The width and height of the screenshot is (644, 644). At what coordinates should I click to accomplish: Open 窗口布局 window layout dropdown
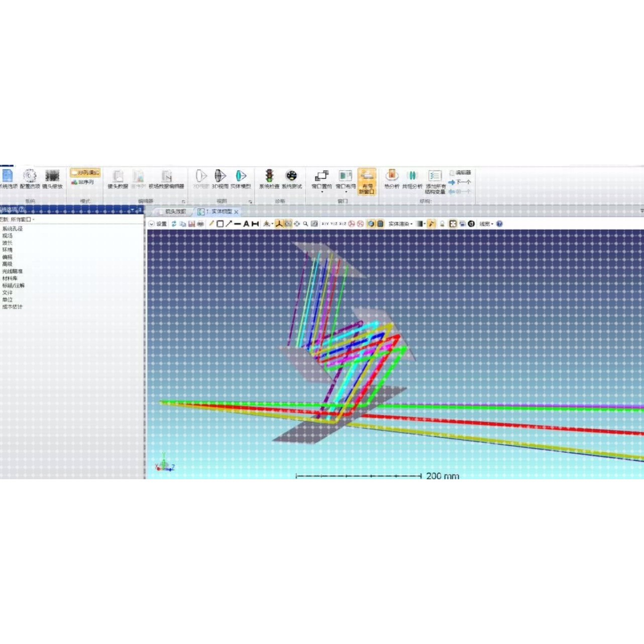[x=346, y=181]
